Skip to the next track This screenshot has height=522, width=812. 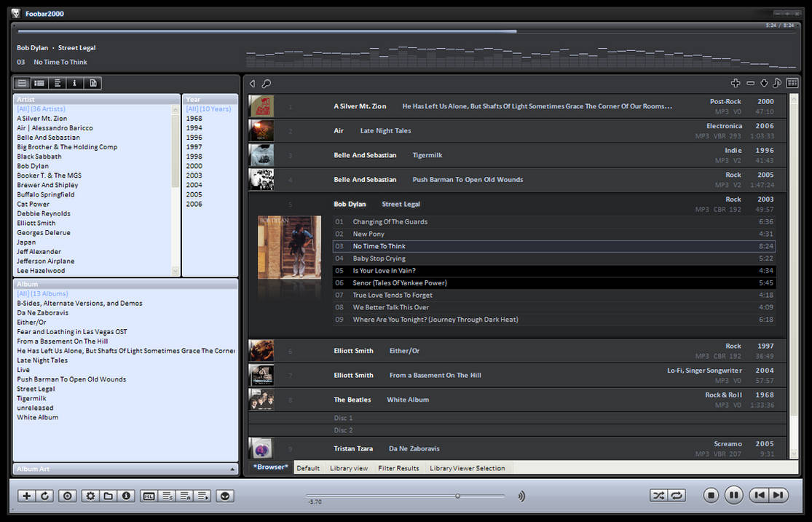click(779, 495)
